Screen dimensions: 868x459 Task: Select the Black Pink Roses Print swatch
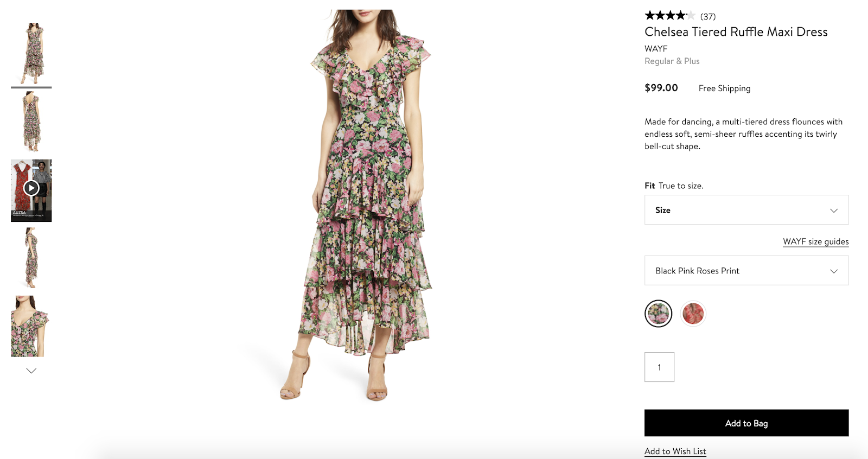pos(658,313)
